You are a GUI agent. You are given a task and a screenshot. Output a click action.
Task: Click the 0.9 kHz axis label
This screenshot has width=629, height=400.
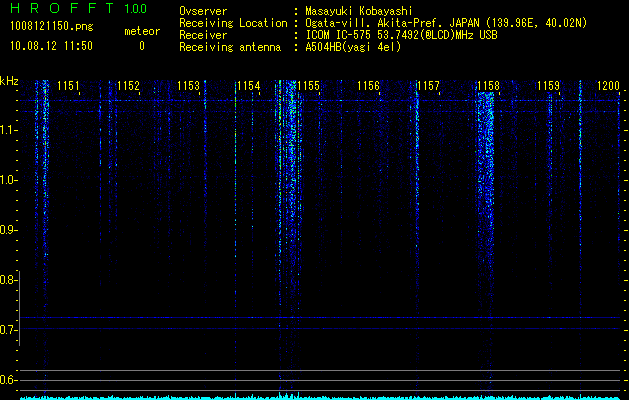point(7,230)
